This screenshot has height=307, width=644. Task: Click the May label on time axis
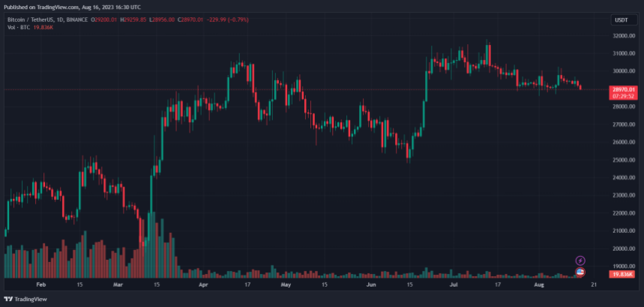point(285,285)
